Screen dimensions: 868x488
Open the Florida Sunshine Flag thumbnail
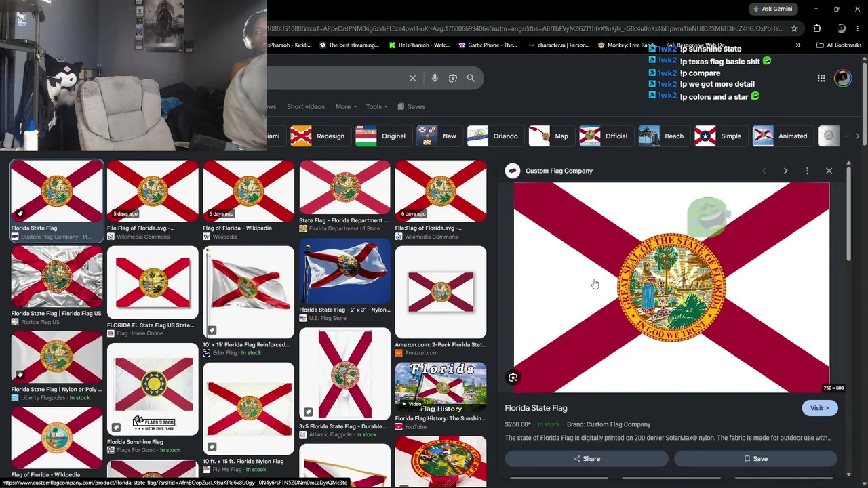coord(153,389)
